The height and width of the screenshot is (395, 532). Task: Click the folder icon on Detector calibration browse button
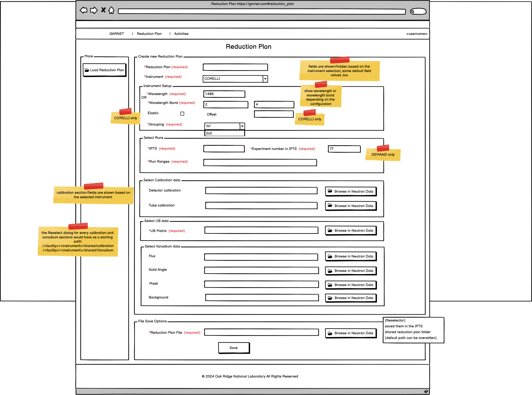tap(330, 191)
